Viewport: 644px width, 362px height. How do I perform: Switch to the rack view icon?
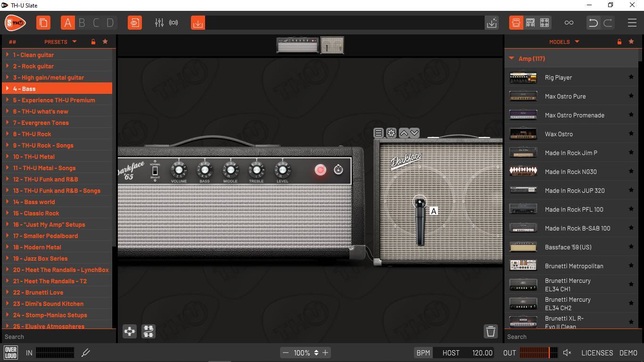(530, 23)
